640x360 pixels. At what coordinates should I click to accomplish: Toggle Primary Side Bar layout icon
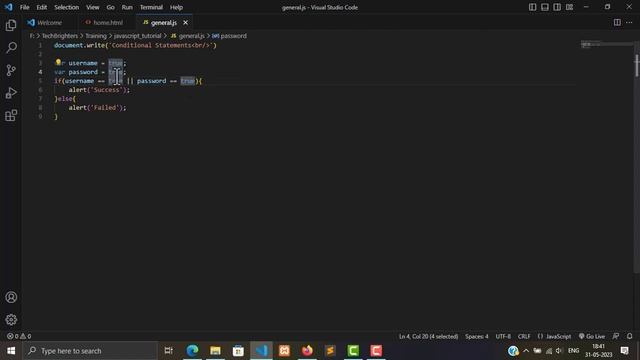point(532,7)
